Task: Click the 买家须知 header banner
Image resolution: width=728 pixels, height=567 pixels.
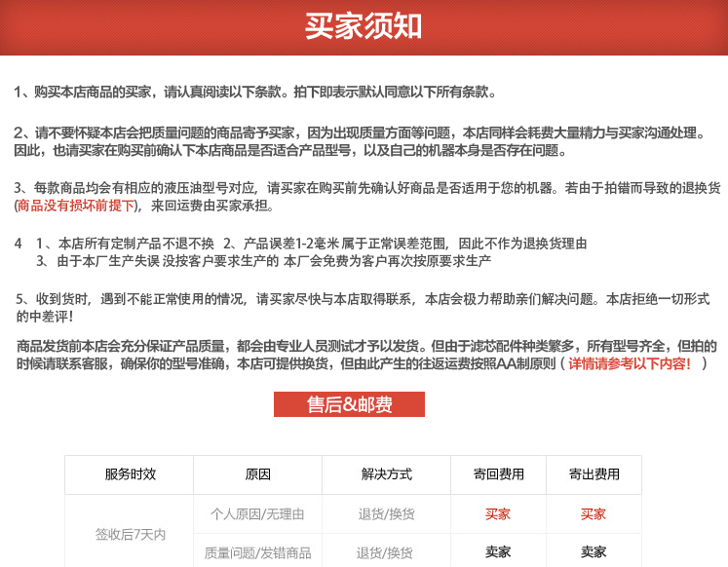Action: click(364, 27)
